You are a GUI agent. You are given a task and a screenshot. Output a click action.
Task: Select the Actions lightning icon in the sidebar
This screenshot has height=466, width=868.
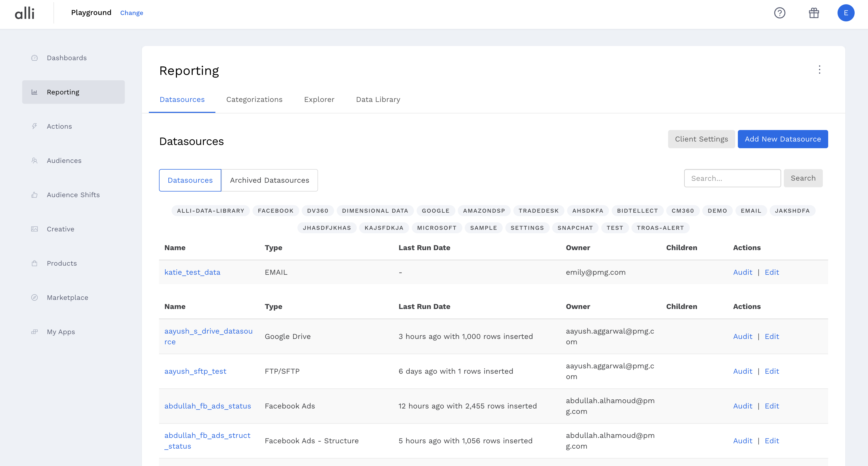pos(35,126)
